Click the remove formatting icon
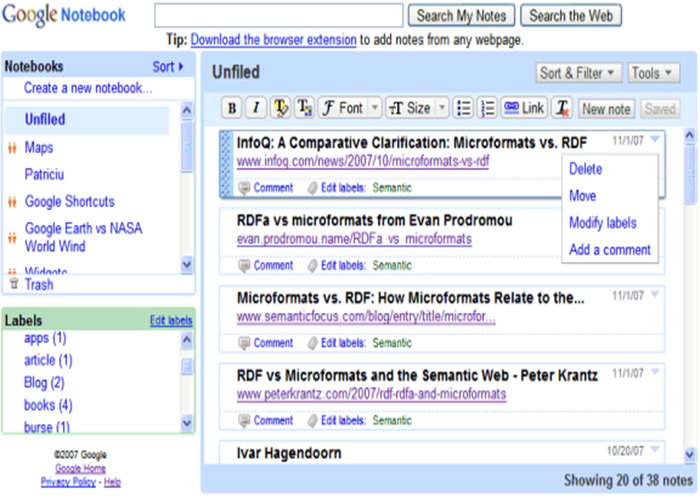700x500 pixels. click(562, 108)
